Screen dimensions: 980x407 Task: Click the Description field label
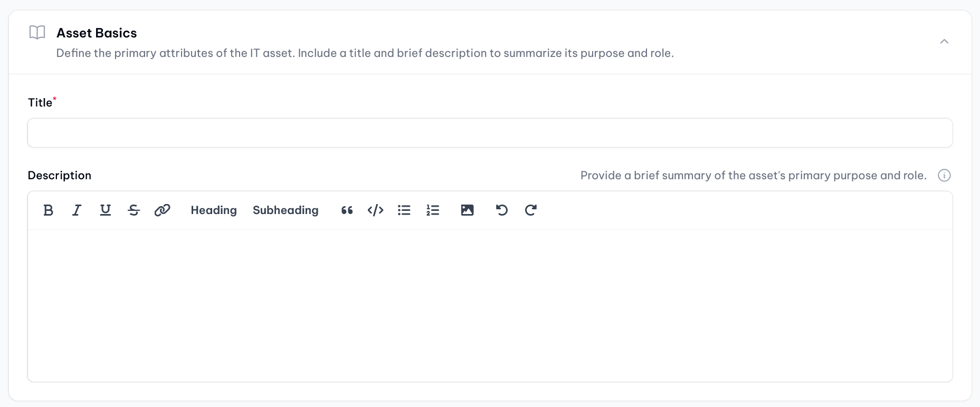pos(60,176)
